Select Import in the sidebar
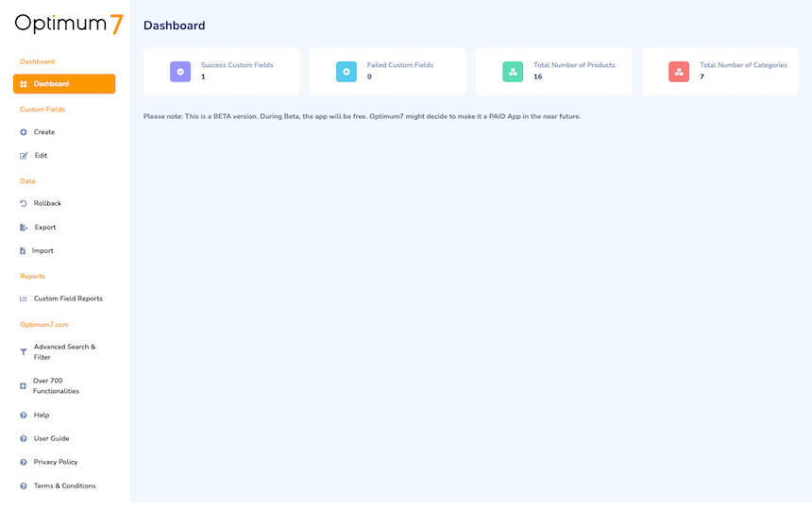812x529 pixels. click(42, 250)
